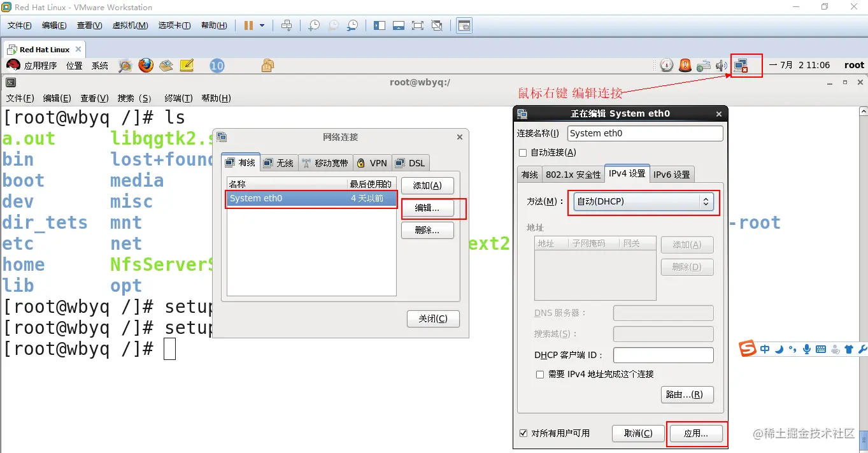Click the Sogou microphone voice input icon
Screen dimensions: 868x453
807,349
